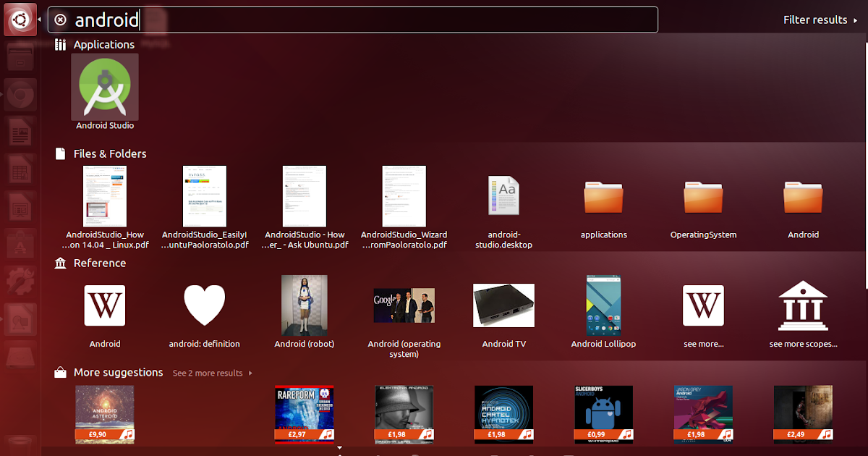
Task: Select Slicerboys Android album priced £0,99
Action: pos(604,413)
